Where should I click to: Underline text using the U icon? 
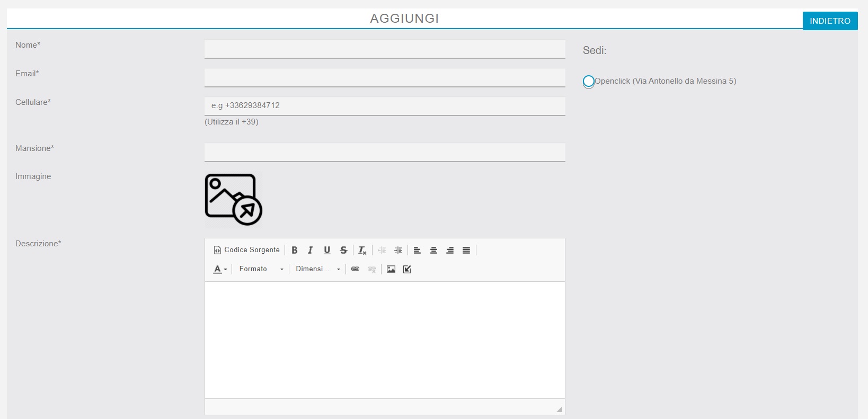point(327,250)
